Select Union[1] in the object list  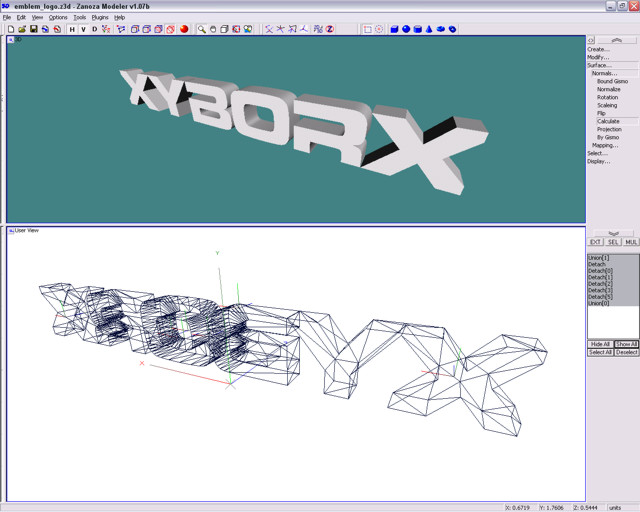[598, 258]
